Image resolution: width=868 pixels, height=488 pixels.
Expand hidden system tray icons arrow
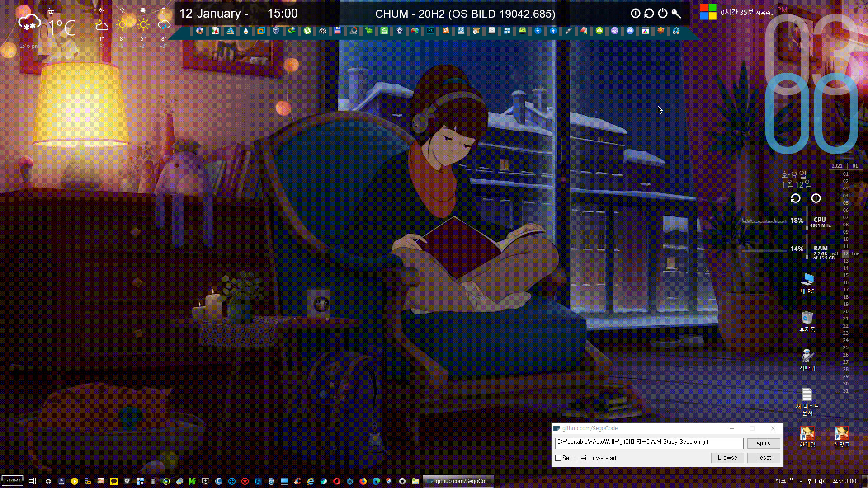click(801, 481)
